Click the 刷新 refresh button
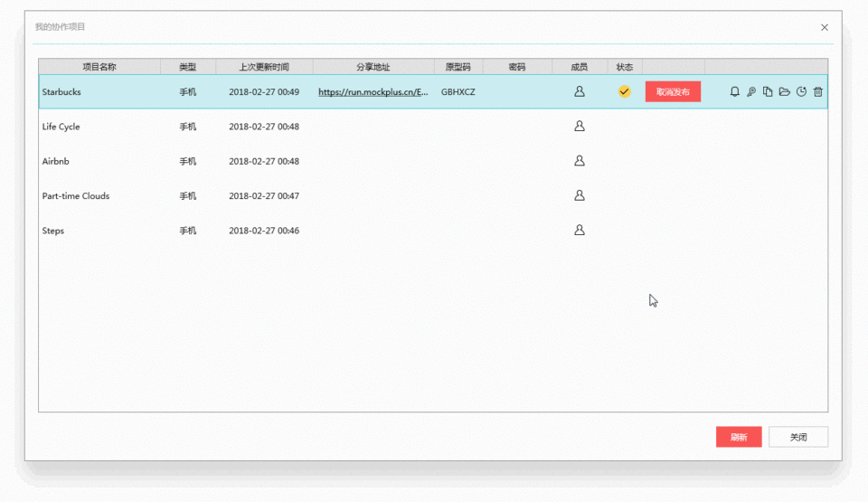 [x=739, y=437]
